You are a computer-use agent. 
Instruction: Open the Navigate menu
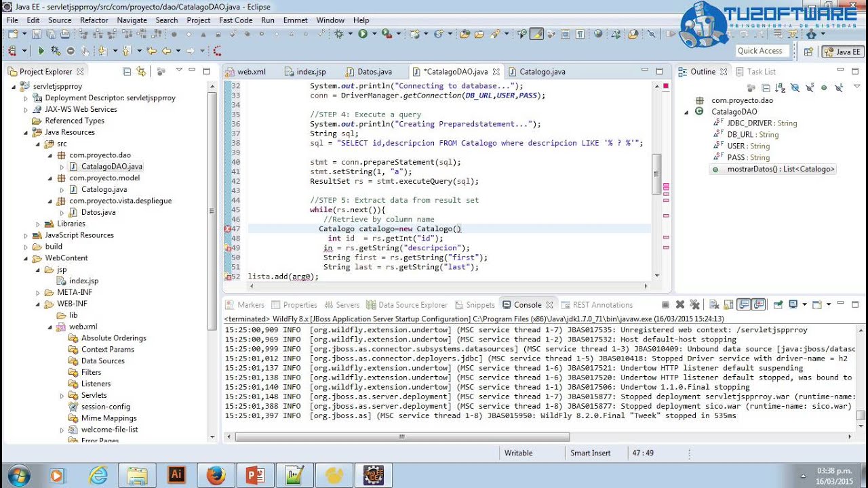(132, 20)
